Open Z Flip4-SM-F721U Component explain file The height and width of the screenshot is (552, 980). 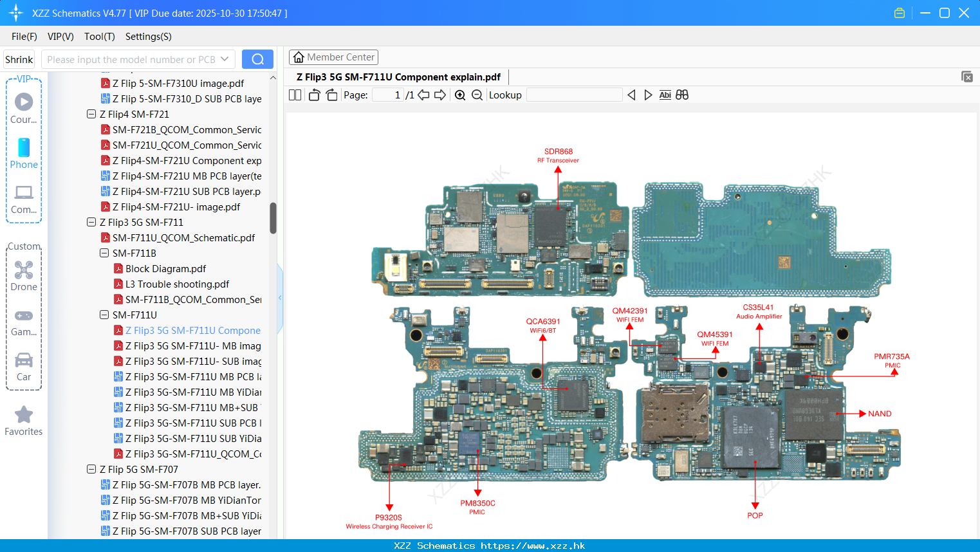click(181, 161)
